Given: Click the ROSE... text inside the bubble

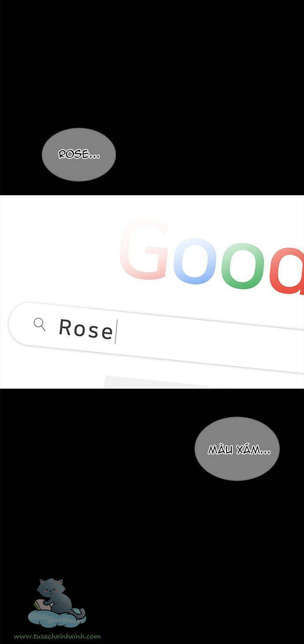Looking at the screenshot, I should click(x=79, y=155).
